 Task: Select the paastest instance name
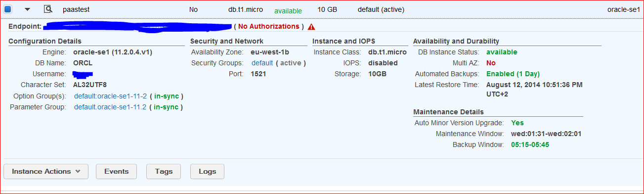point(76,9)
